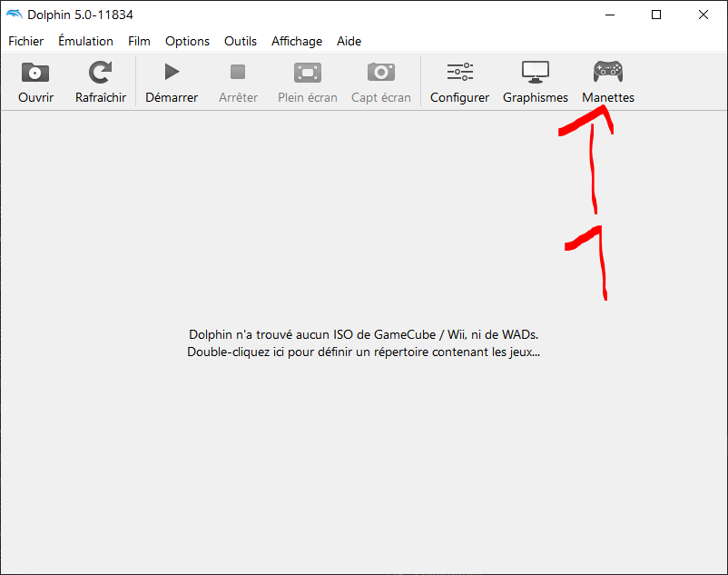Viewport: 728px width, 575px height.
Task: Open the Options menu
Action: [187, 41]
